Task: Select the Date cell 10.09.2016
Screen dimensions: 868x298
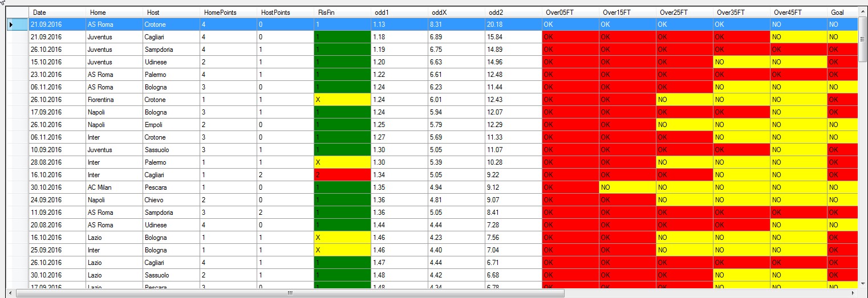Action: coord(57,150)
